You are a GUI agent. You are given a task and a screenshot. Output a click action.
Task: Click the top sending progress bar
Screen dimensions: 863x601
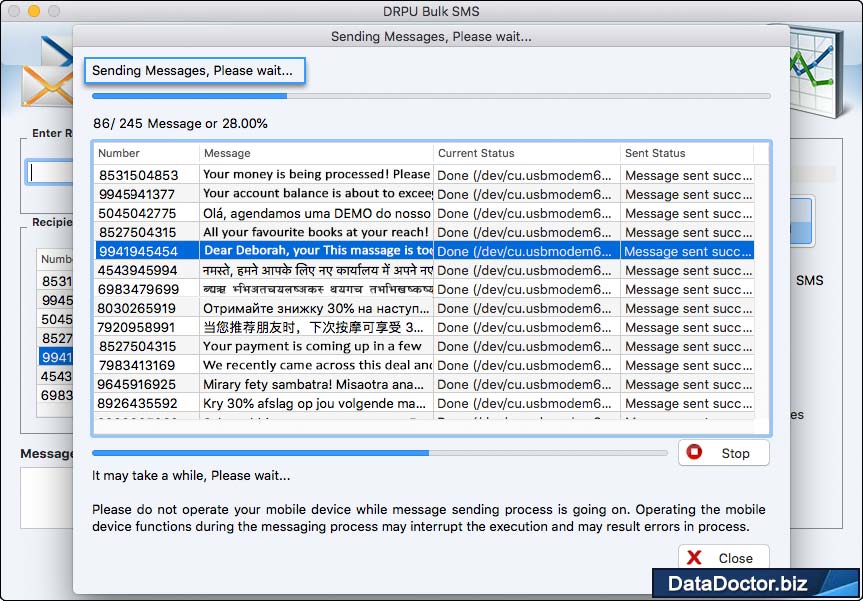coord(431,96)
